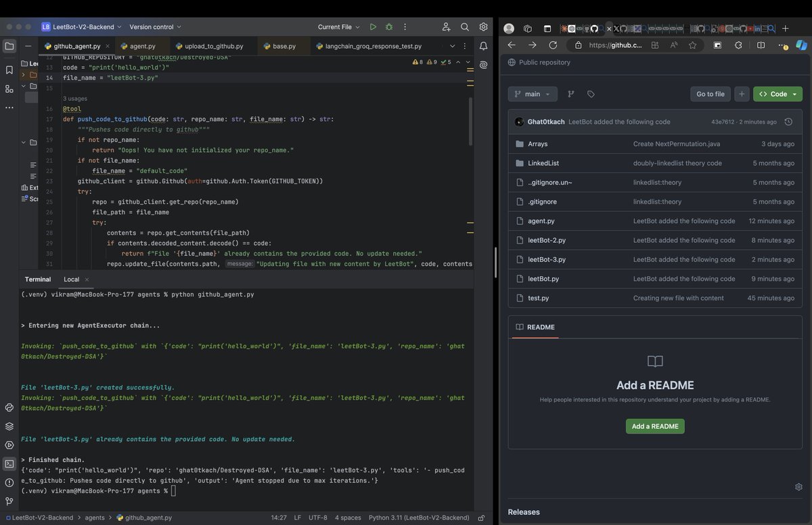Open LeetBot-V2-Backend project dropdown

tap(81, 27)
